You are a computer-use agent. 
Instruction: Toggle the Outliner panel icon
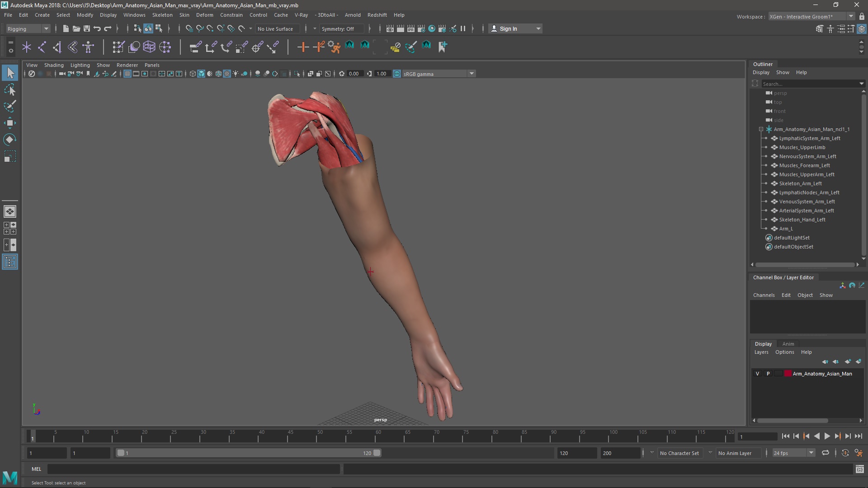click(x=10, y=262)
